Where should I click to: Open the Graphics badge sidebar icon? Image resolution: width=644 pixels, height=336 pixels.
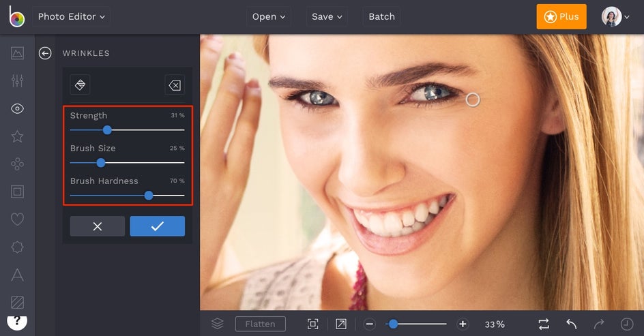[17, 247]
